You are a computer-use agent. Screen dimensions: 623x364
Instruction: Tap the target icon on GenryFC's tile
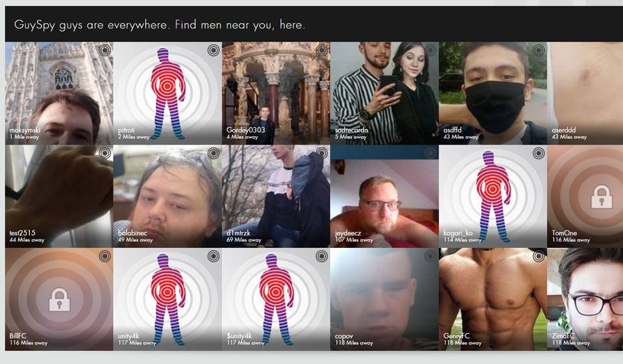(x=538, y=256)
